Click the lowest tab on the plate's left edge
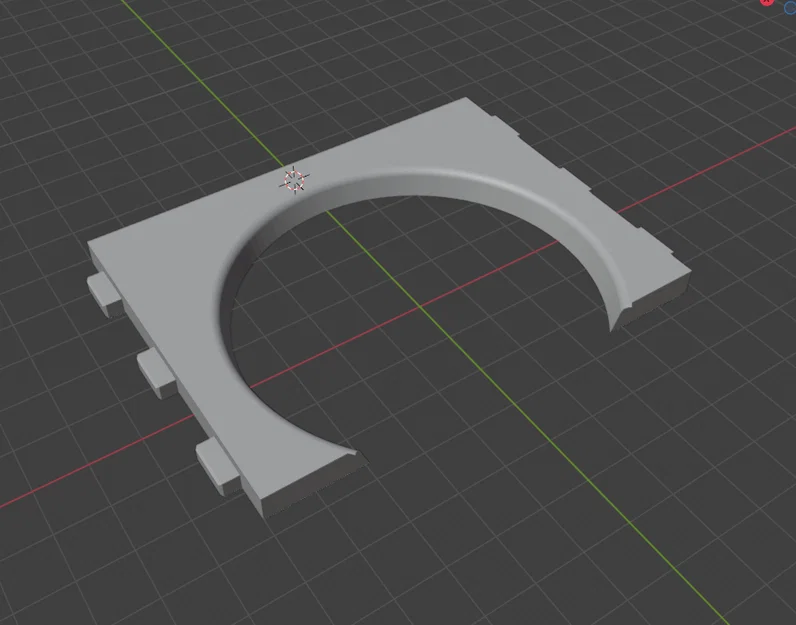The image size is (796, 625). click(217, 467)
